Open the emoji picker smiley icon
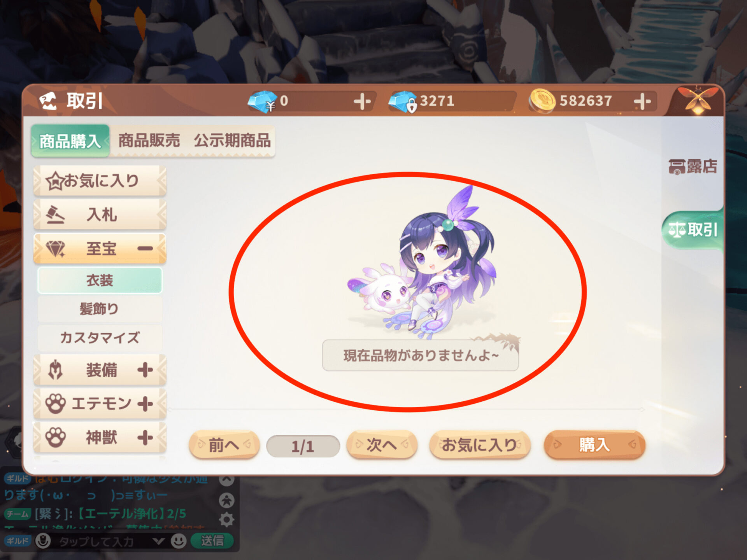 pos(179,541)
